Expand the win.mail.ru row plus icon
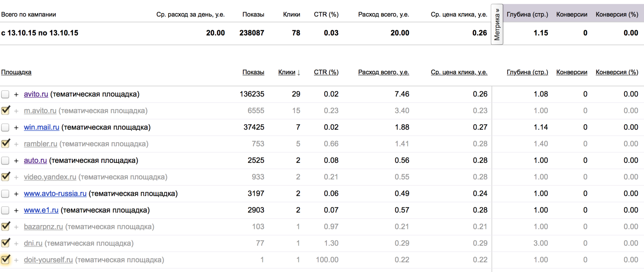The width and height of the screenshot is (644, 272). click(16, 128)
